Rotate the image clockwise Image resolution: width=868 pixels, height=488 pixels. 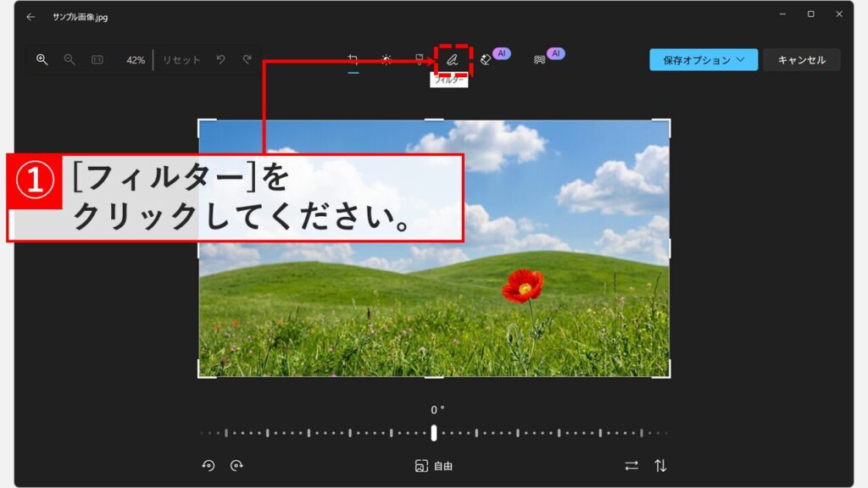237,464
